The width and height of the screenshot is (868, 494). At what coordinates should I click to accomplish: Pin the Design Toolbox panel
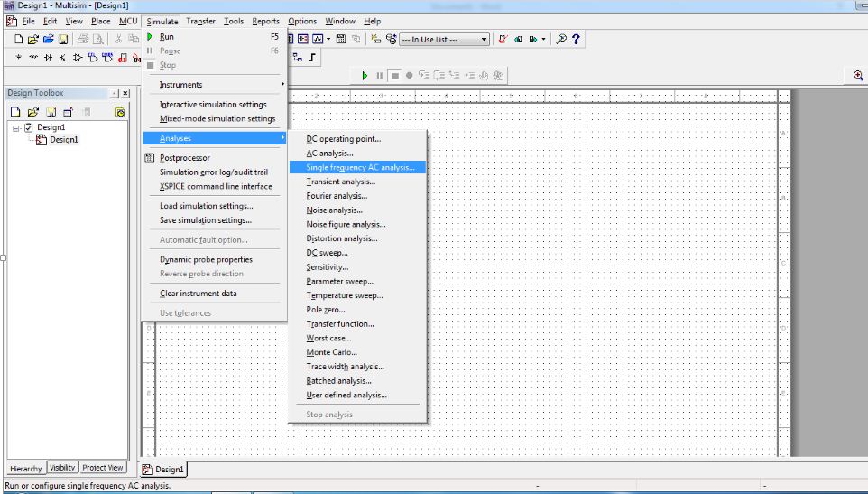coord(115,94)
